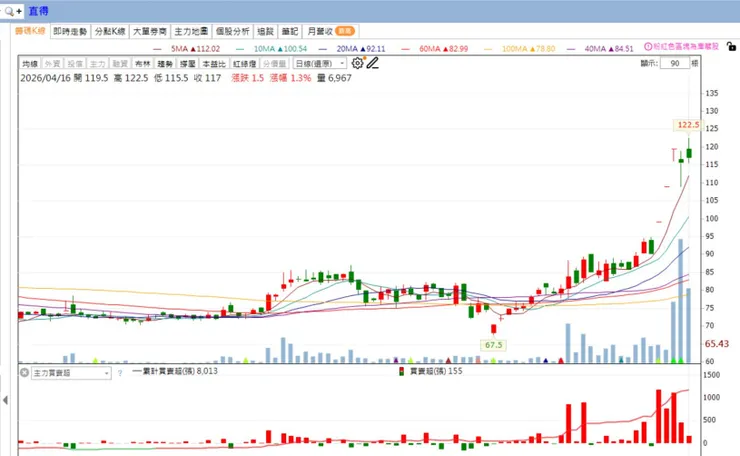Switch to the 分點K線 tab
The width and height of the screenshot is (740, 456).
(110, 31)
